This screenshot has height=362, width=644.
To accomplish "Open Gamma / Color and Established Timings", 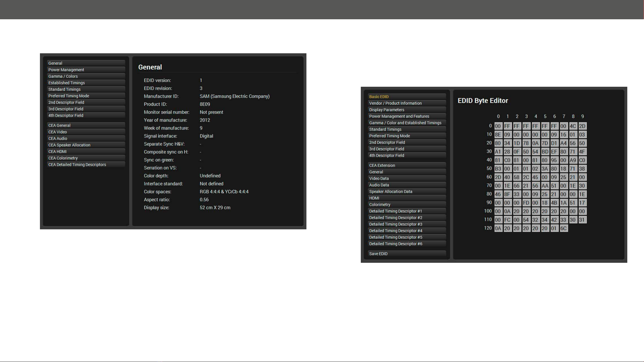I will (x=407, y=123).
